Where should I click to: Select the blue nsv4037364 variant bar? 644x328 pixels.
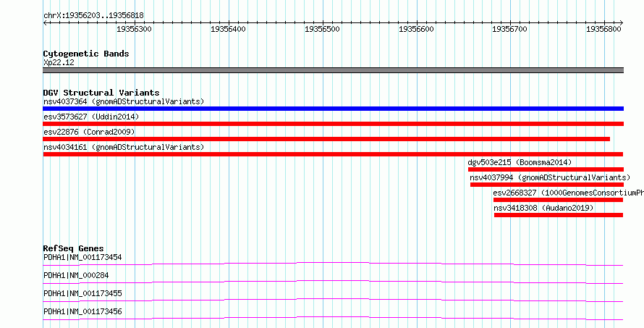coord(333,109)
